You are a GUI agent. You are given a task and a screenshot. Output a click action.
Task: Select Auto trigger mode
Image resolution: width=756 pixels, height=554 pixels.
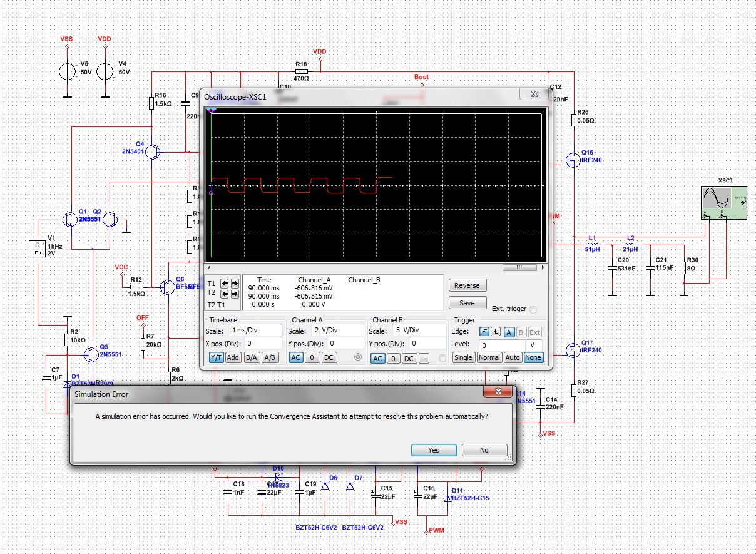coord(513,357)
